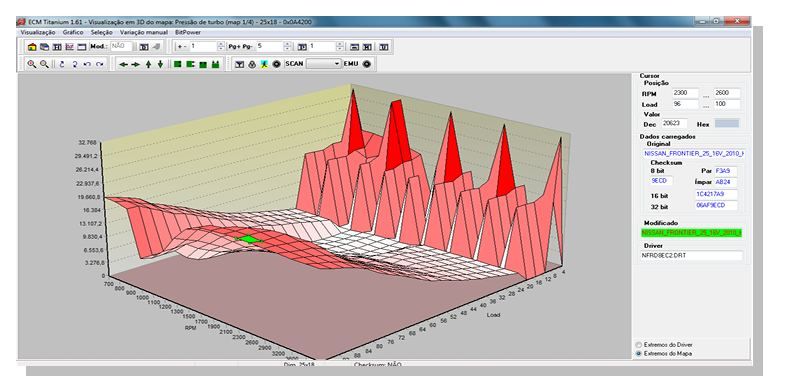Click the Original file name NISSAN_FRONTIER field

[694, 153]
